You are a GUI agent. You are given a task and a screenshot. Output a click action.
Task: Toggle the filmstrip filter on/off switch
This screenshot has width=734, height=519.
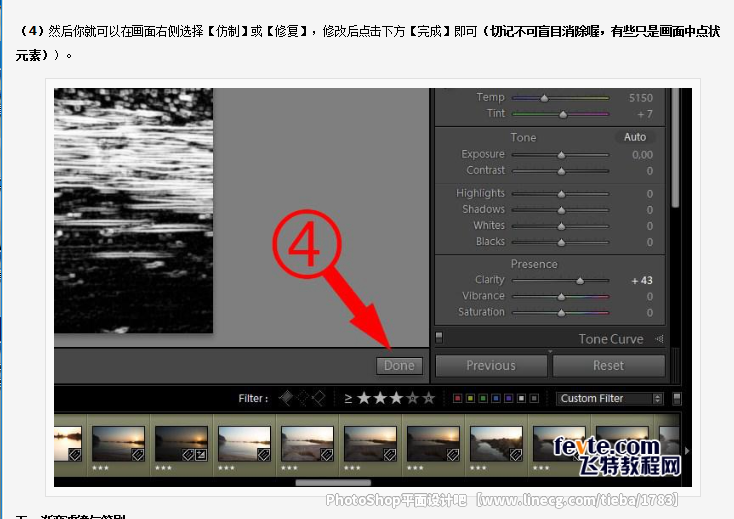point(676,399)
